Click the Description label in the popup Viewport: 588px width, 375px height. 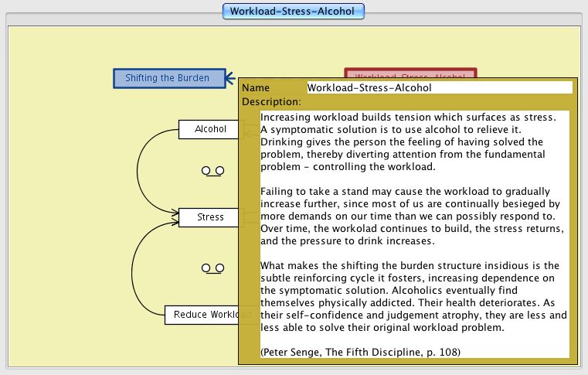pyautogui.click(x=270, y=101)
